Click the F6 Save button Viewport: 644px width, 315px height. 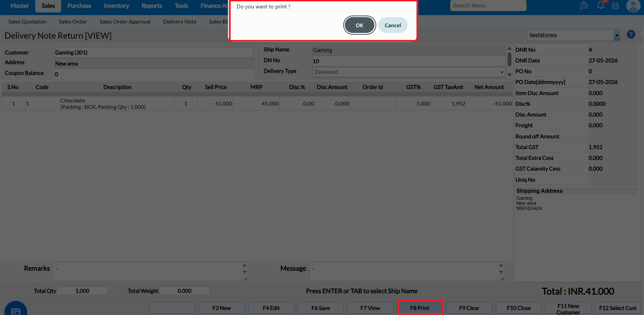(x=321, y=308)
